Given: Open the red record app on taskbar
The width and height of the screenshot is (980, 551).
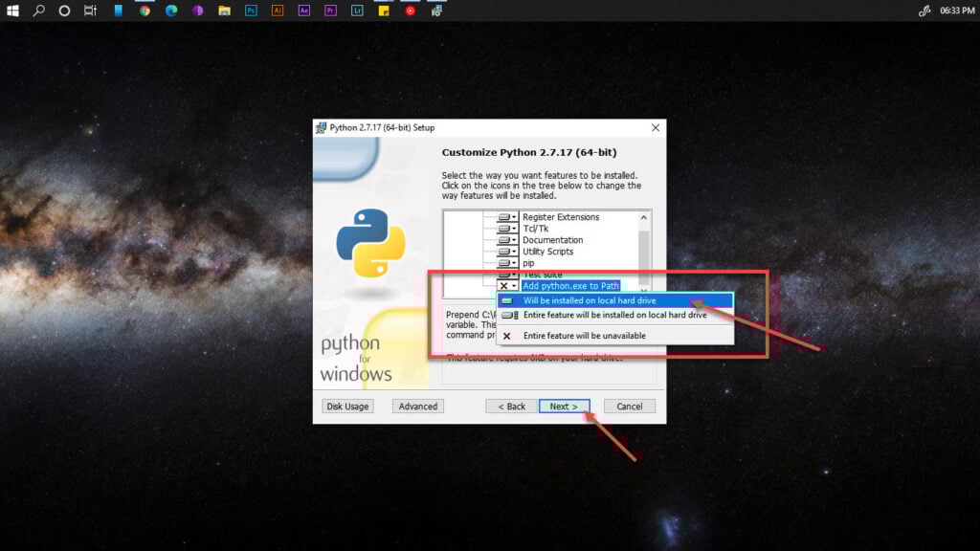Looking at the screenshot, I should tap(410, 11).
